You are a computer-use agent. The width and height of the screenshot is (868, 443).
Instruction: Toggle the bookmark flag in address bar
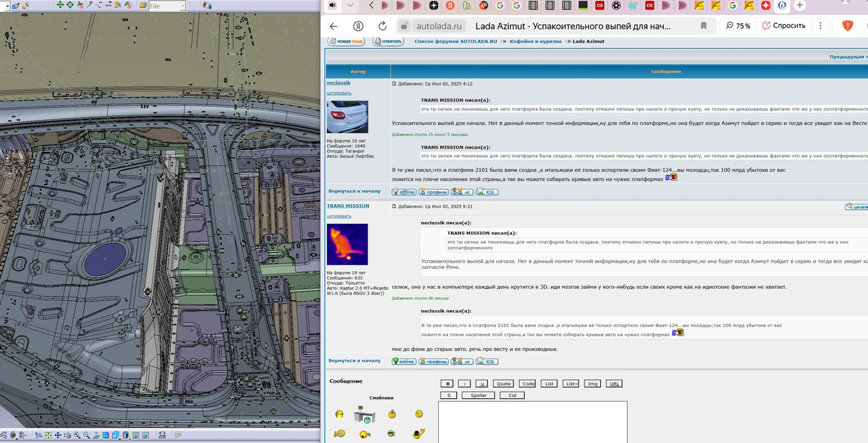[704, 26]
